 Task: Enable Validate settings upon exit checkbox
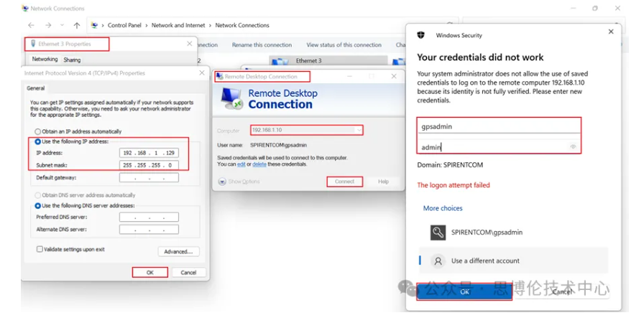pyautogui.click(x=40, y=249)
